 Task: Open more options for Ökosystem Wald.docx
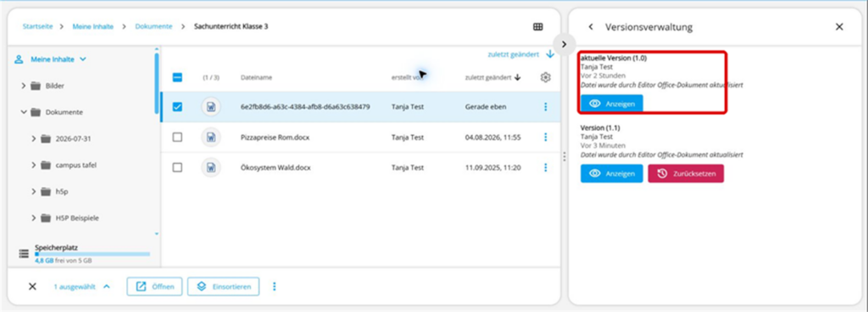tap(545, 167)
